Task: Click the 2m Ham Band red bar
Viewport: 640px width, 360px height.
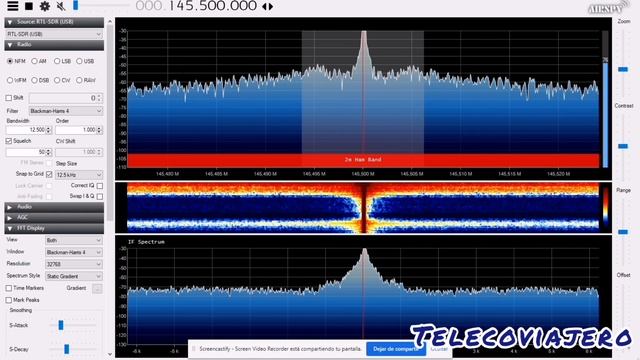Action: pyautogui.click(x=363, y=160)
